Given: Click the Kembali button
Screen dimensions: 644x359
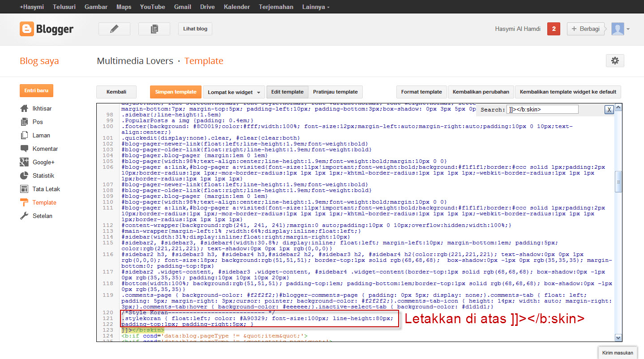Looking at the screenshot, I should tap(116, 92).
